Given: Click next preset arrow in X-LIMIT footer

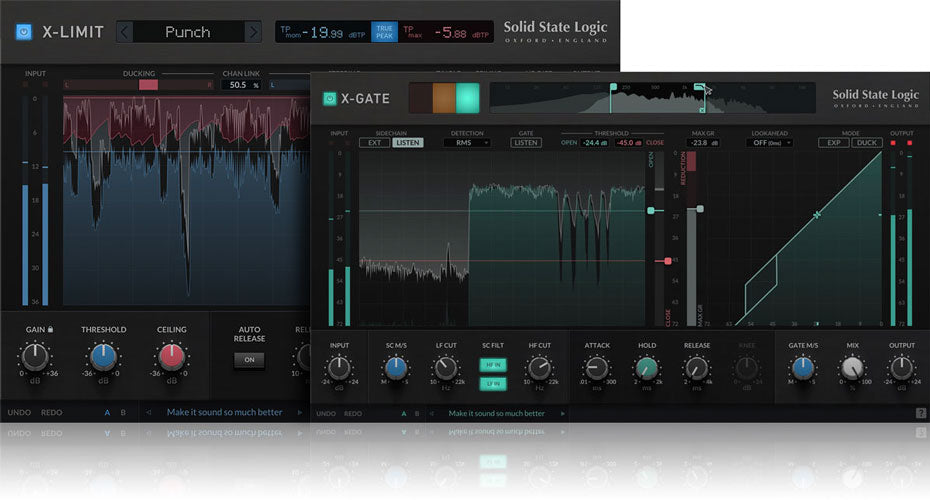Looking at the screenshot, I should pos(300,412).
